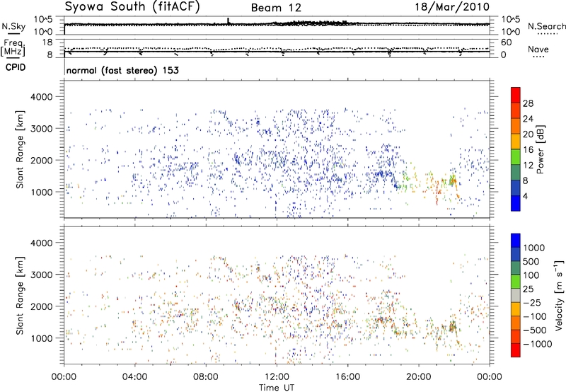Click the "normal (fast stereo) 153" text

point(122,70)
